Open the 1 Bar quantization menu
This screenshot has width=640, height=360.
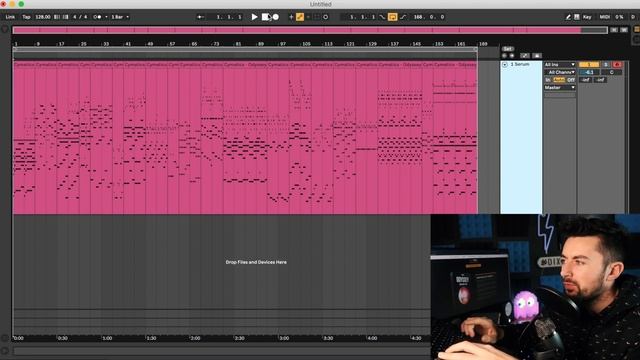click(x=120, y=17)
